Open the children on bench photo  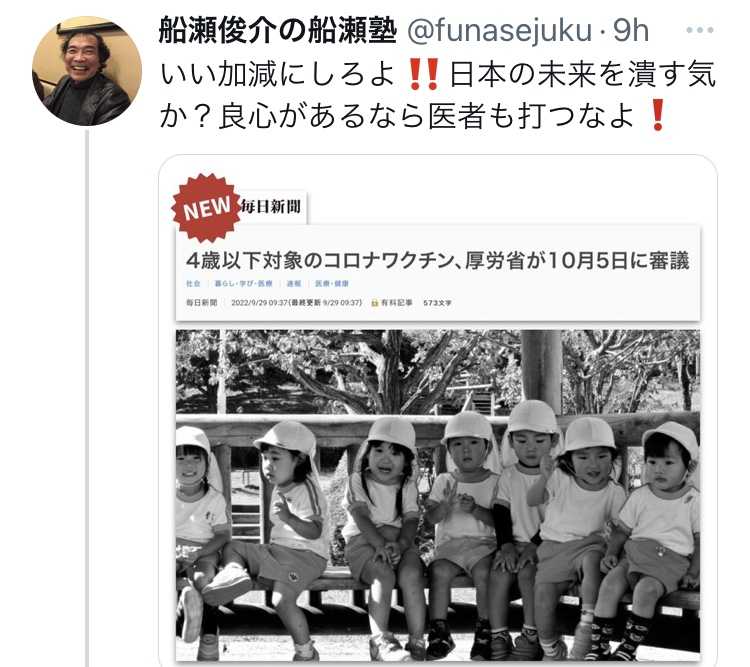click(x=438, y=495)
